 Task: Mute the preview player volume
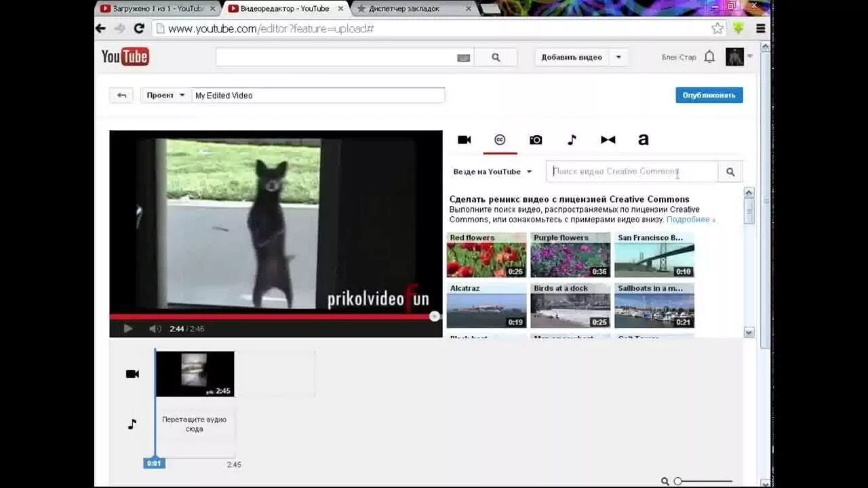click(x=155, y=329)
